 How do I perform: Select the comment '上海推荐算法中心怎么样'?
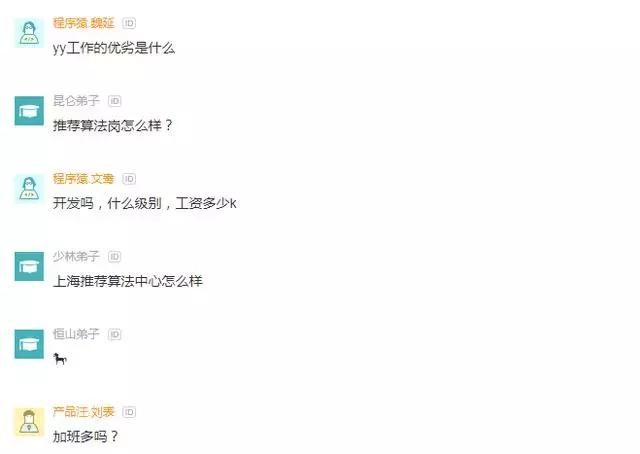click(128, 281)
